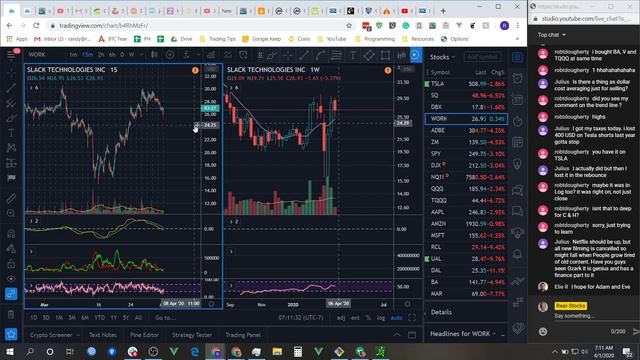Screen dimensions: 640x360
Task: Select TSLA row in the watchlist
Action: [466, 84]
